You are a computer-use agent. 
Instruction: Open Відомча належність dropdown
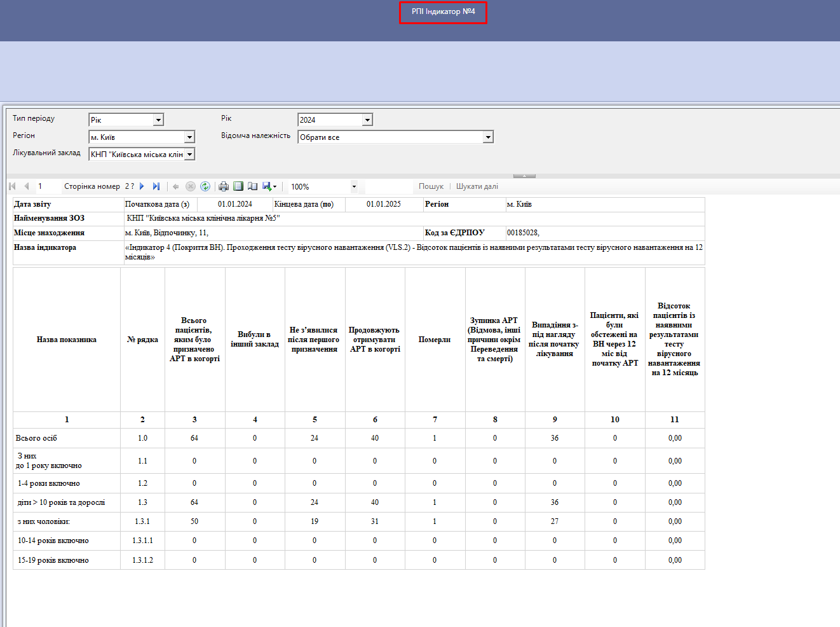point(488,137)
